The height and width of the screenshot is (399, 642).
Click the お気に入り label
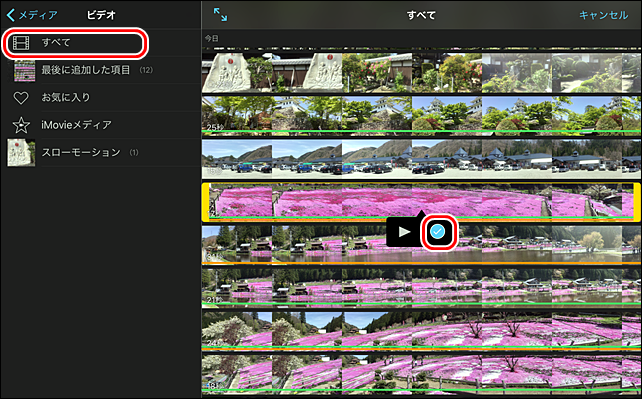pyautogui.click(x=66, y=97)
